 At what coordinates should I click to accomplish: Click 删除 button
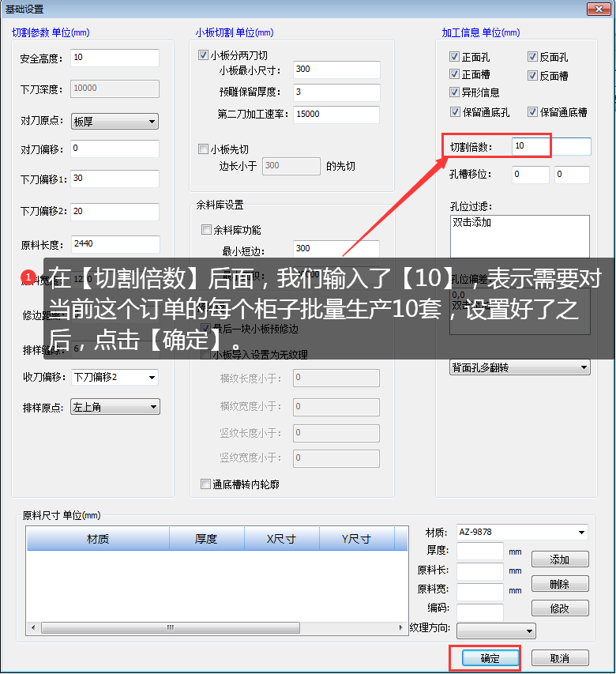click(x=560, y=584)
